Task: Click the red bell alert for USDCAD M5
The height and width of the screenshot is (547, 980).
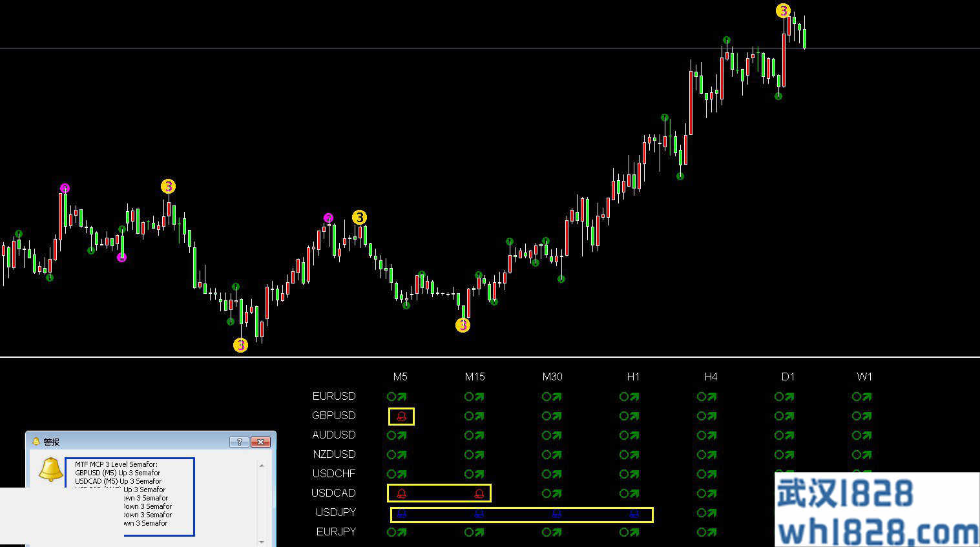Action: point(401,493)
